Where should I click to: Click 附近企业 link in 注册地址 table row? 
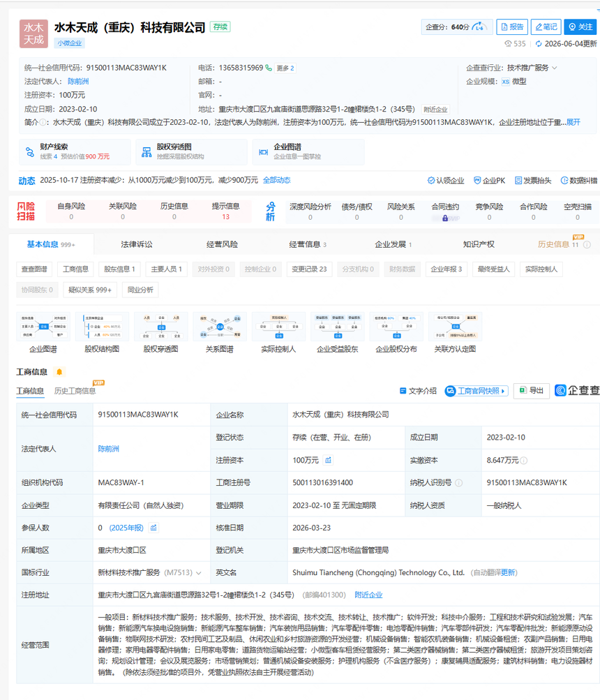coord(368,595)
